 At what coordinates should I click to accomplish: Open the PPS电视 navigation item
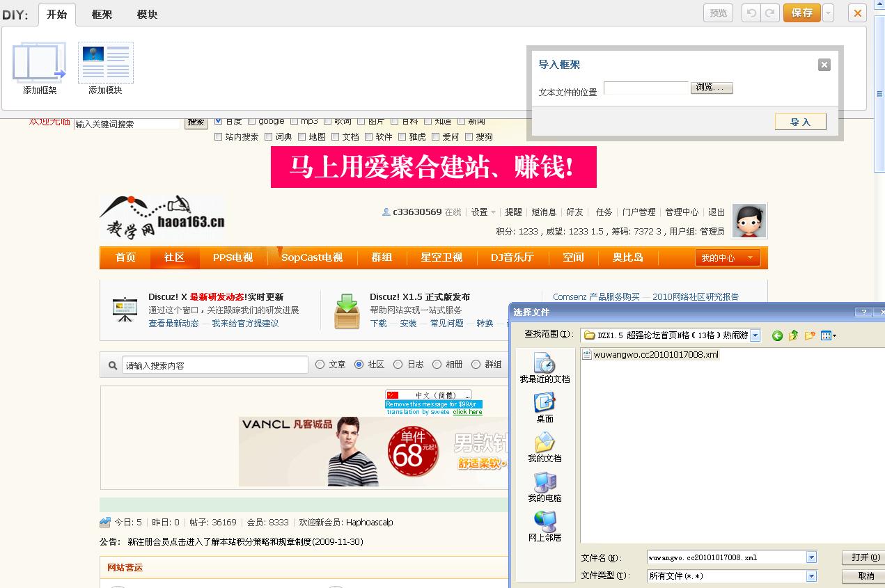click(x=233, y=257)
